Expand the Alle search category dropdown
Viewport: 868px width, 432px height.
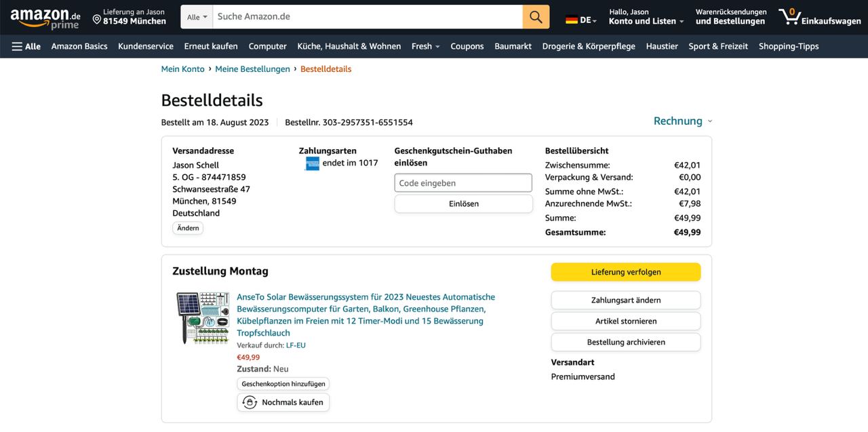(197, 17)
